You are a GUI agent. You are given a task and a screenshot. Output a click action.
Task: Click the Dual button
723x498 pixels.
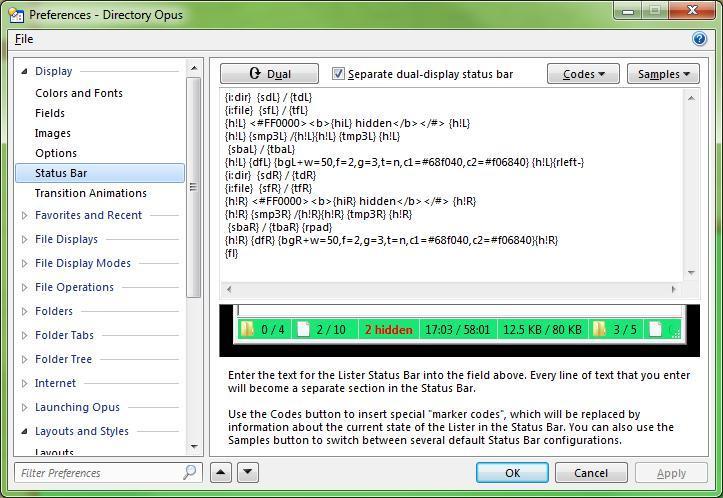[269, 74]
